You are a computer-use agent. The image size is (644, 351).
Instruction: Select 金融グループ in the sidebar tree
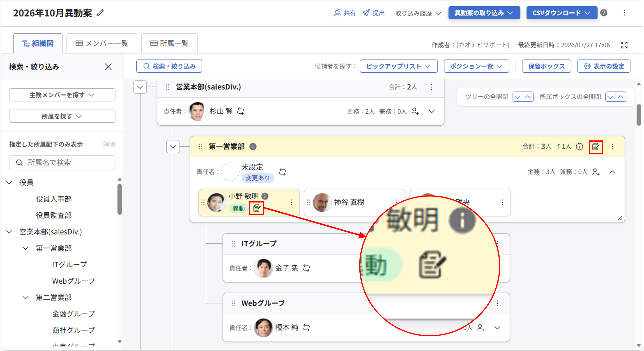pyautogui.click(x=73, y=314)
